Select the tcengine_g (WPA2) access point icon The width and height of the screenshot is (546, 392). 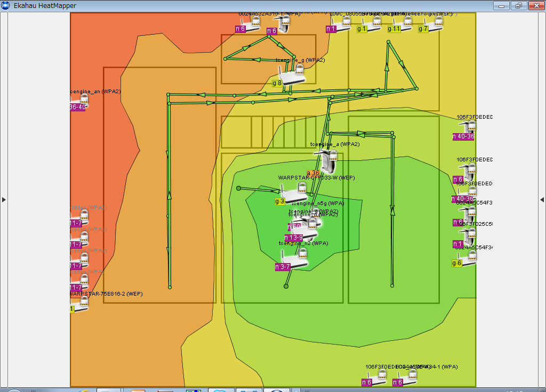pyautogui.click(x=292, y=76)
